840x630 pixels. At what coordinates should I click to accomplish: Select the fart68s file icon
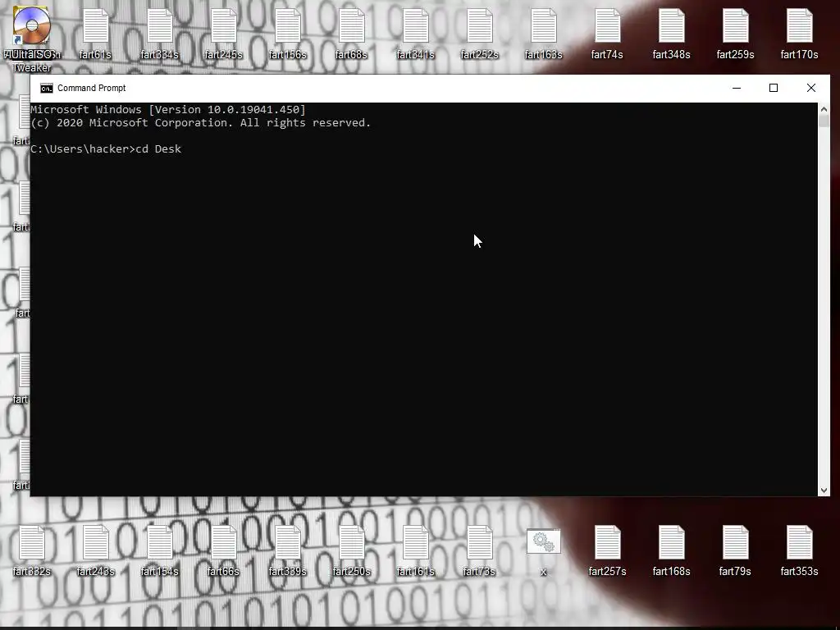coord(352,25)
